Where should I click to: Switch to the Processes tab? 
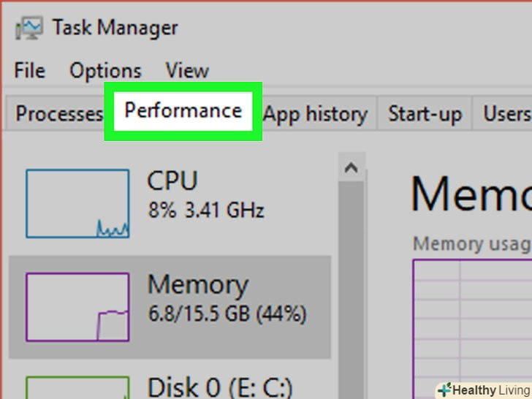58,114
